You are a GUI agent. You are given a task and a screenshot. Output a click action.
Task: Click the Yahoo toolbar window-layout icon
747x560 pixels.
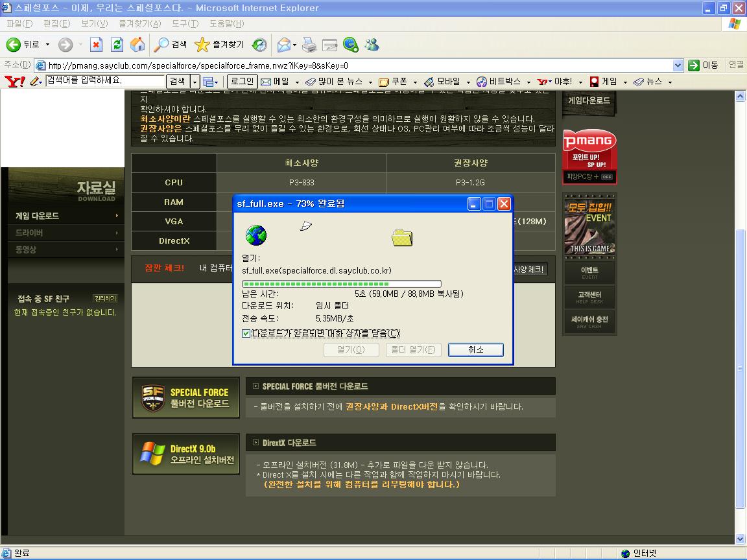[x=208, y=82]
